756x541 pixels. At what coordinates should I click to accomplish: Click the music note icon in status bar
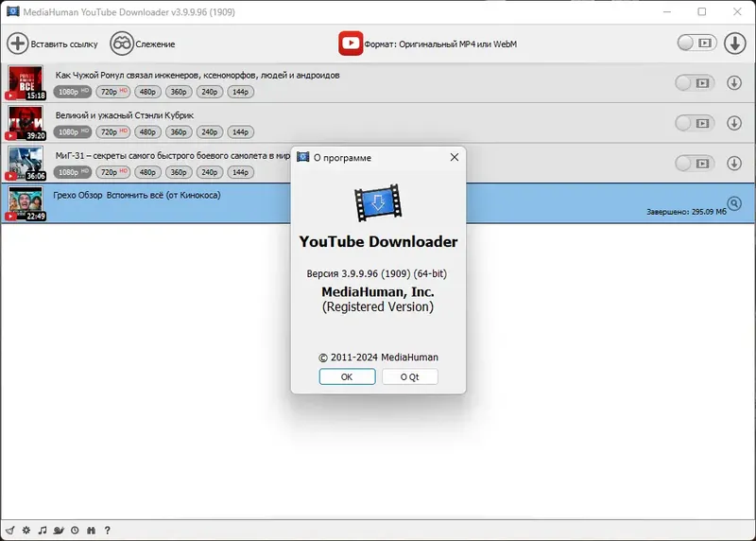coord(43,531)
